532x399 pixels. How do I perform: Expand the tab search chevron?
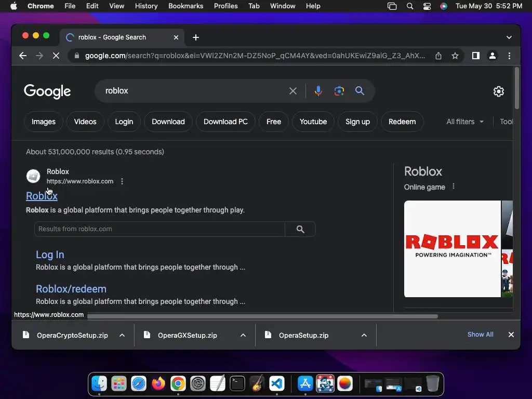[x=509, y=37]
